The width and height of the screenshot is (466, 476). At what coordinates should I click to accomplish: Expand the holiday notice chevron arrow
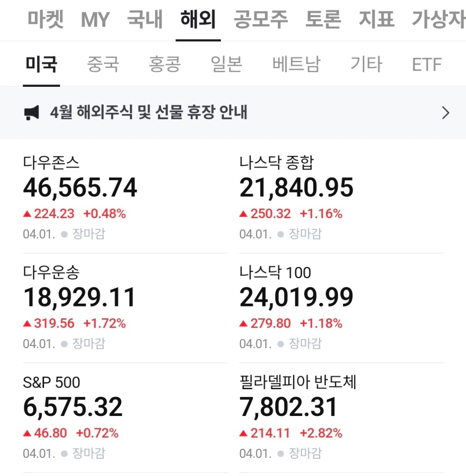coord(446,113)
